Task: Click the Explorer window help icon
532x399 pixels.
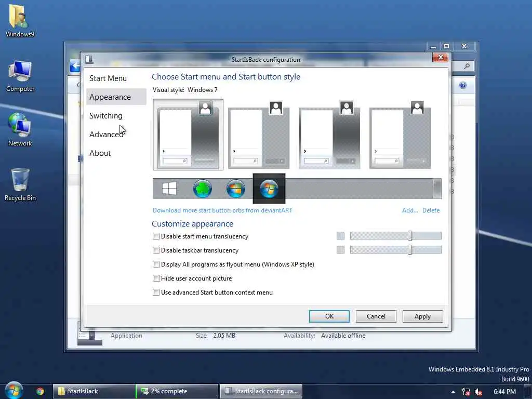Action: click(463, 85)
